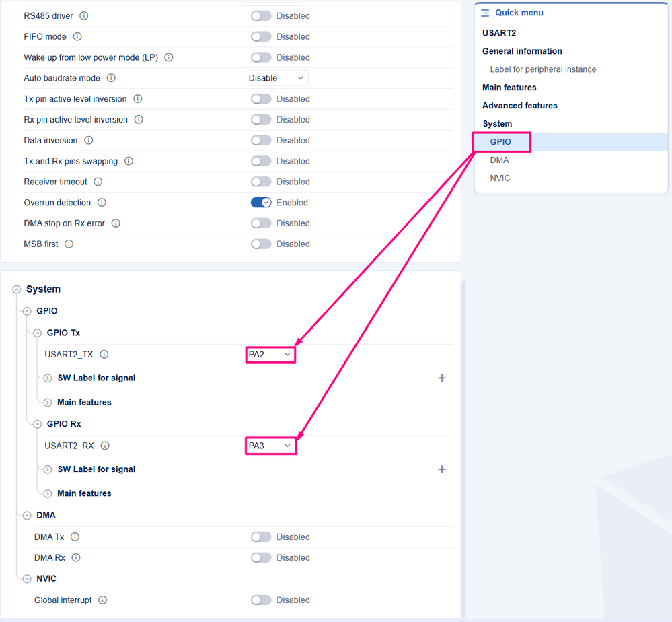Open the USART2_RX pin dropdown showing PA3
Viewport: 672px width, 622px height.
(270, 446)
